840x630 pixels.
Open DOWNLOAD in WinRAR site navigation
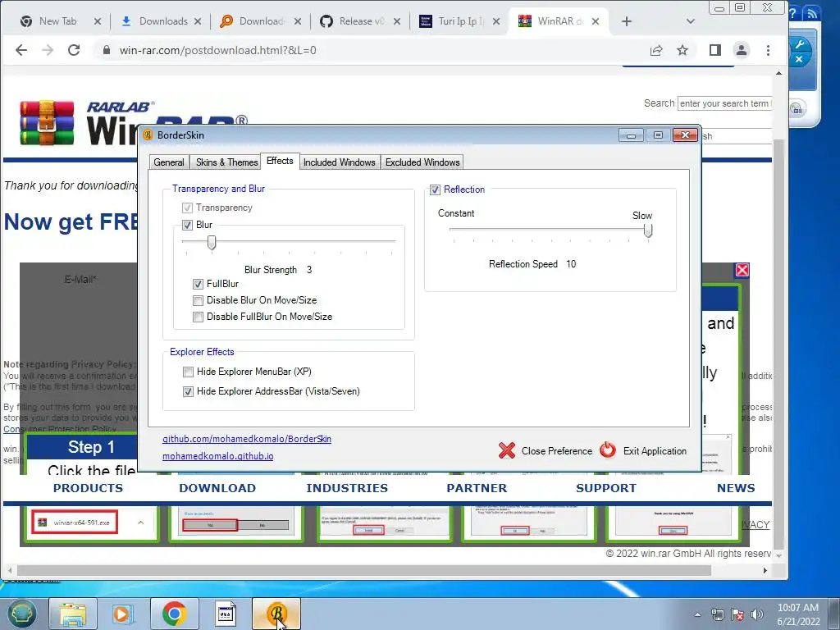click(x=217, y=488)
